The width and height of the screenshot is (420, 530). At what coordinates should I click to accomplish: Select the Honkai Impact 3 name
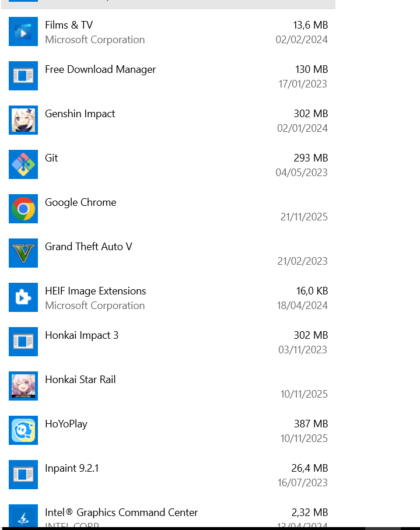tap(82, 335)
